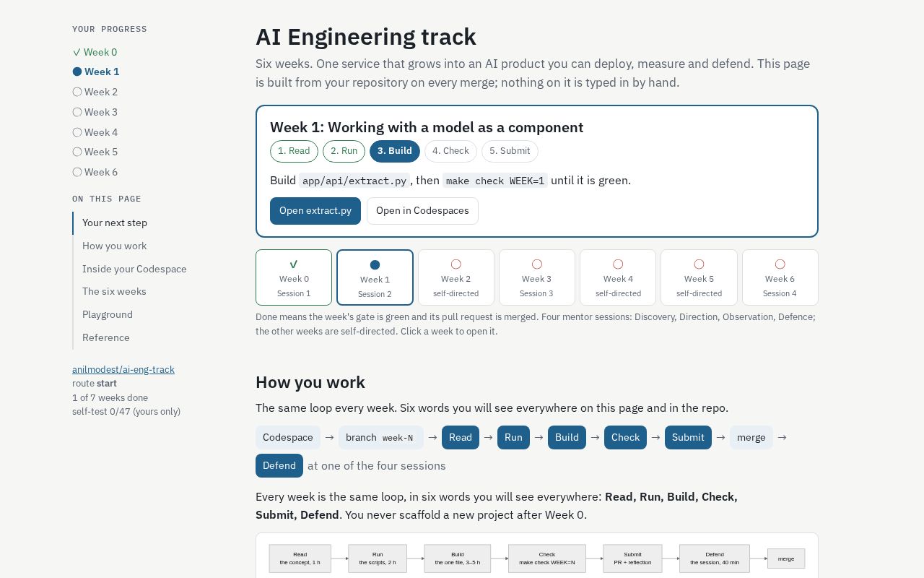Viewport: 924px width, 578px height.
Task: Jump to Week 4 in progress sidebar
Action: point(95,132)
